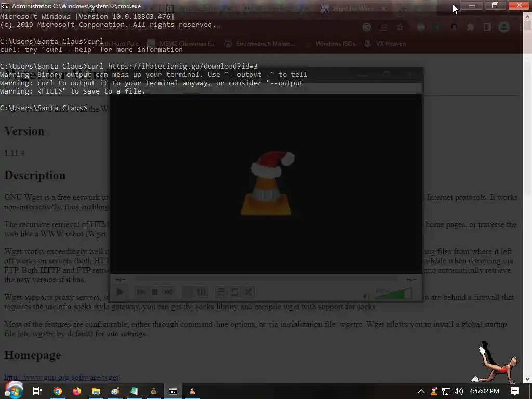Screen dimensions: 532x399
Task: Open Chrome's extensions puzzle icon
Action: (471, 27)
